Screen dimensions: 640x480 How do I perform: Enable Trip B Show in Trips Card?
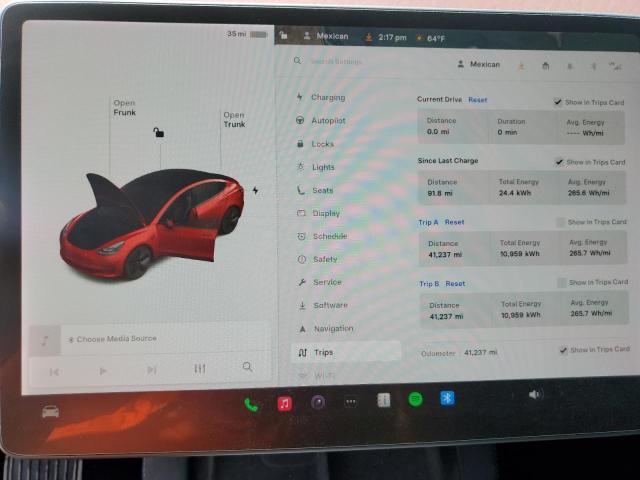[562, 282]
